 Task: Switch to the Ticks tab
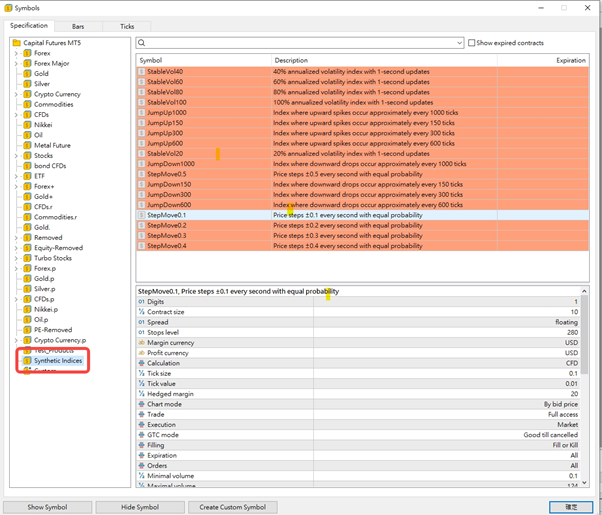127,26
